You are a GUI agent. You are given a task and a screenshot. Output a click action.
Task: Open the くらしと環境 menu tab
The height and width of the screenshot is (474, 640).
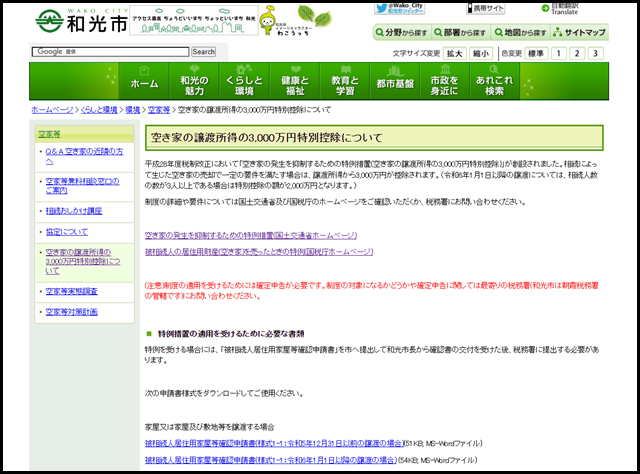tap(244, 81)
